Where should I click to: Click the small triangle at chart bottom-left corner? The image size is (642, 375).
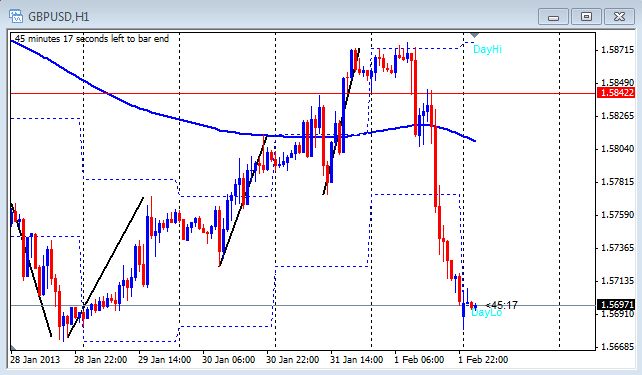click(x=13, y=348)
